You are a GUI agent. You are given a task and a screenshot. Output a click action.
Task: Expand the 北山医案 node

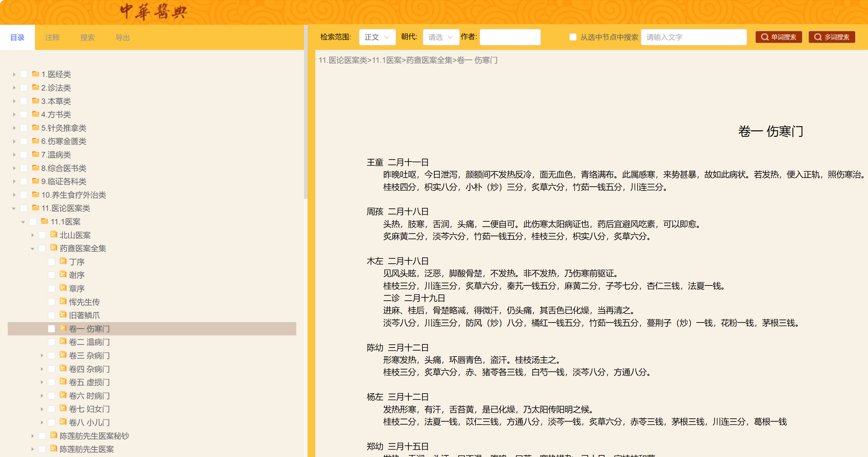[x=33, y=235]
